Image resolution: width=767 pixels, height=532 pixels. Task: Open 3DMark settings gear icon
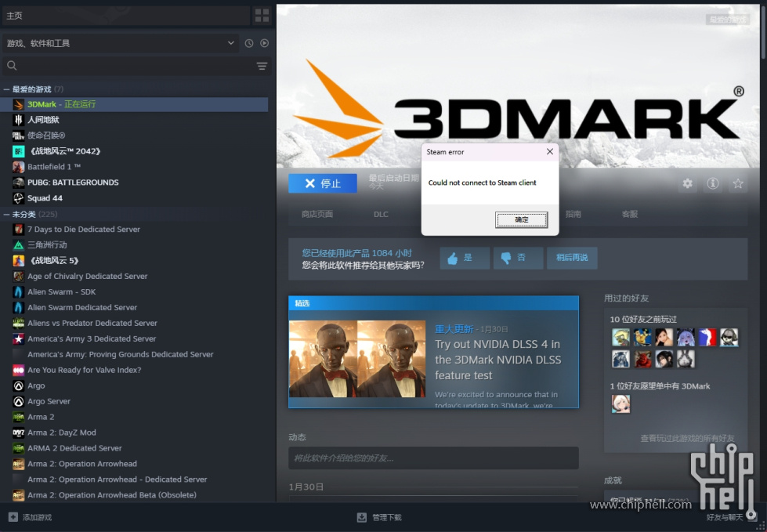[688, 183]
